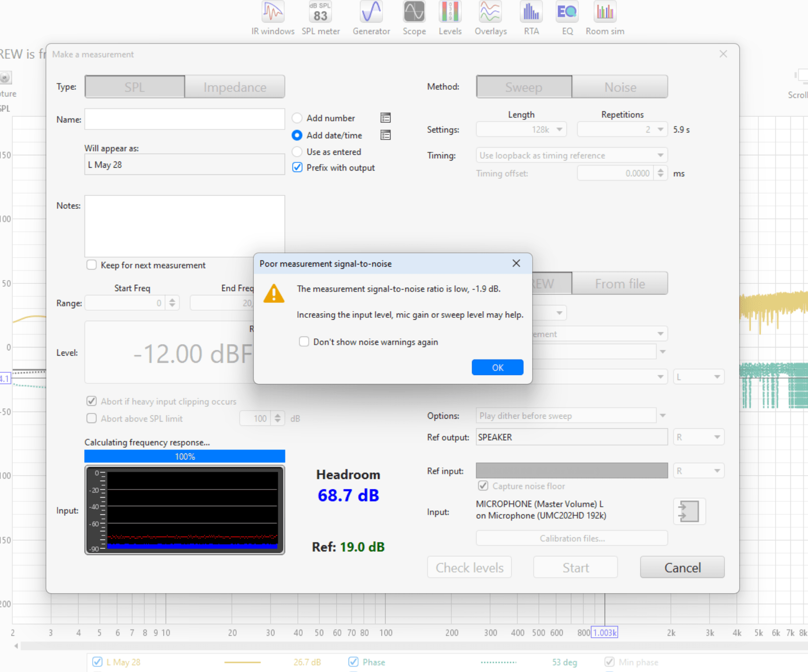This screenshot has width=808, height=672.
Task: Choose the Sweep method
Action: point(524,87)
